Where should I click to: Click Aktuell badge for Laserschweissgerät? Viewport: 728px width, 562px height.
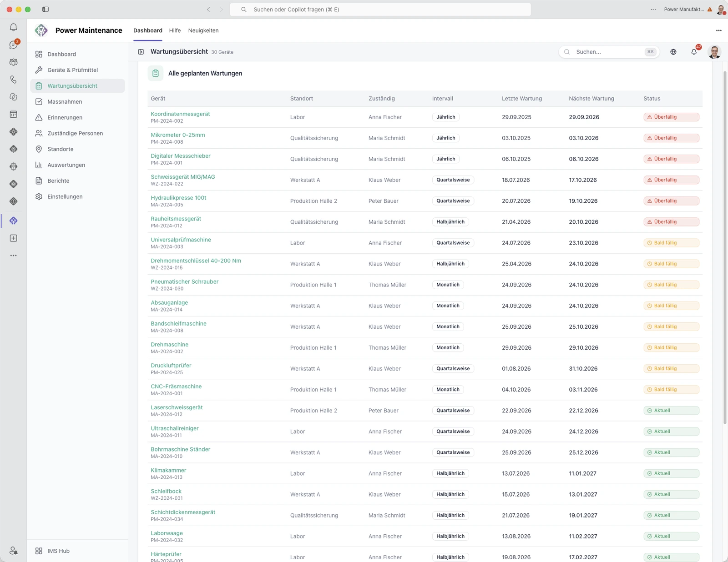point(671,411)
